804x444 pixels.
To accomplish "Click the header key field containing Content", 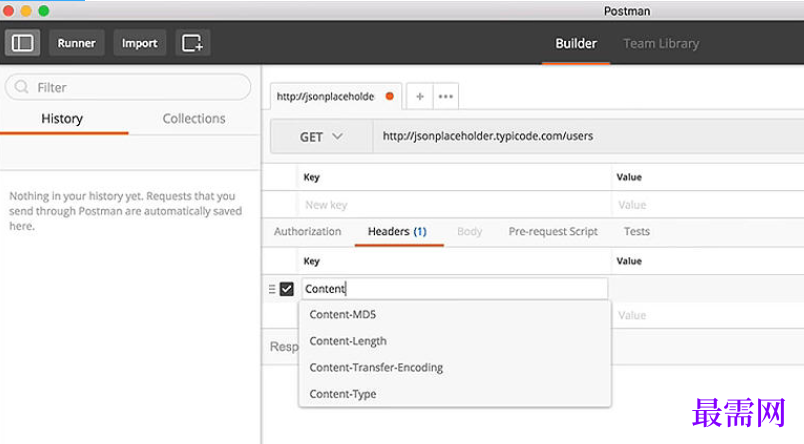I will coord(455,289).
